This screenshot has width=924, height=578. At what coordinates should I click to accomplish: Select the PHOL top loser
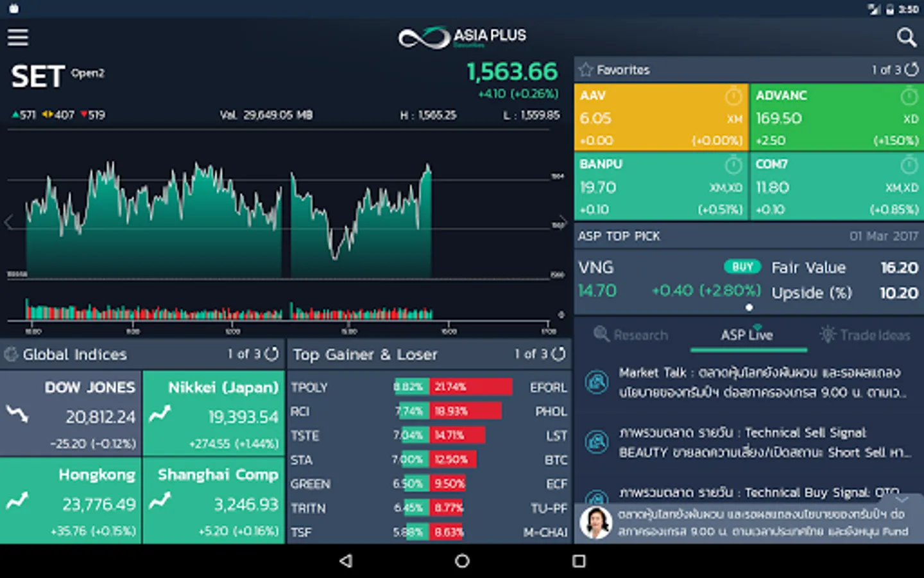552,411
